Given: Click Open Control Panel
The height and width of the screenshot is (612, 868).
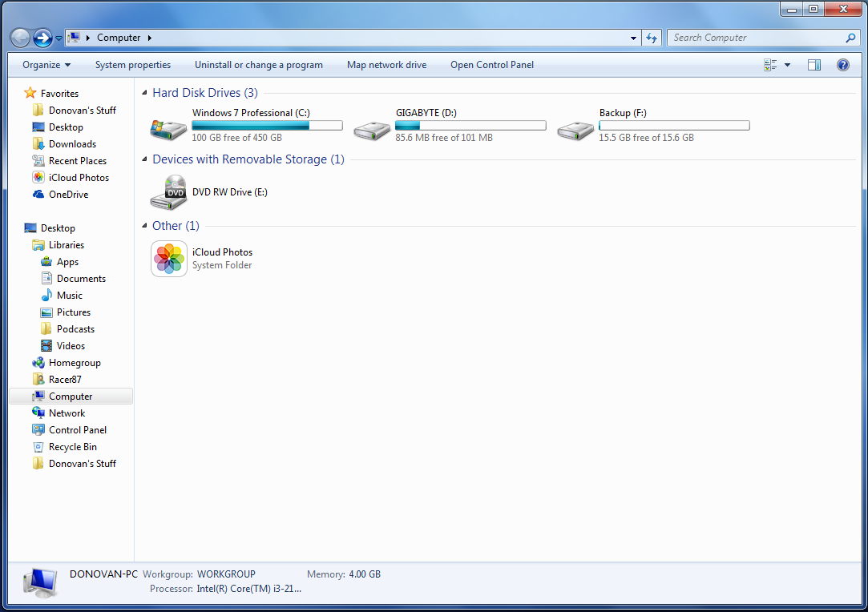Looking at the screenshot, I should pyautogui.click(x=491, y=65).
